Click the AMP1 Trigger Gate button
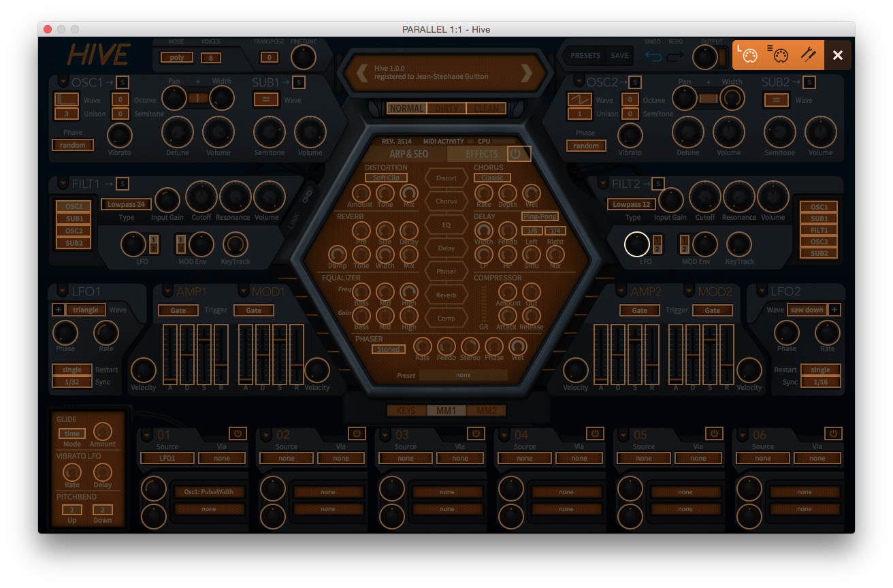Screen dimensions: 893x588 pyautogui.click(x=178, y=310)
